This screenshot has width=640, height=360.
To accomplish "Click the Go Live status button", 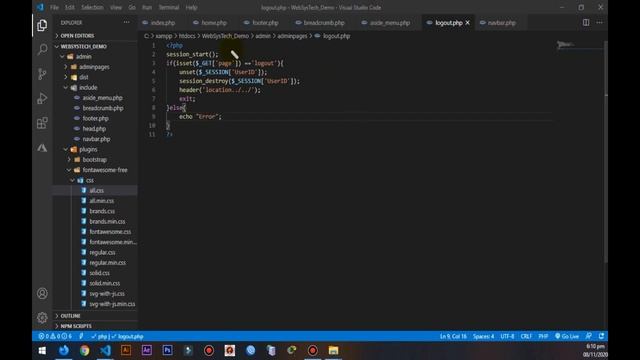I will point(567,336).
